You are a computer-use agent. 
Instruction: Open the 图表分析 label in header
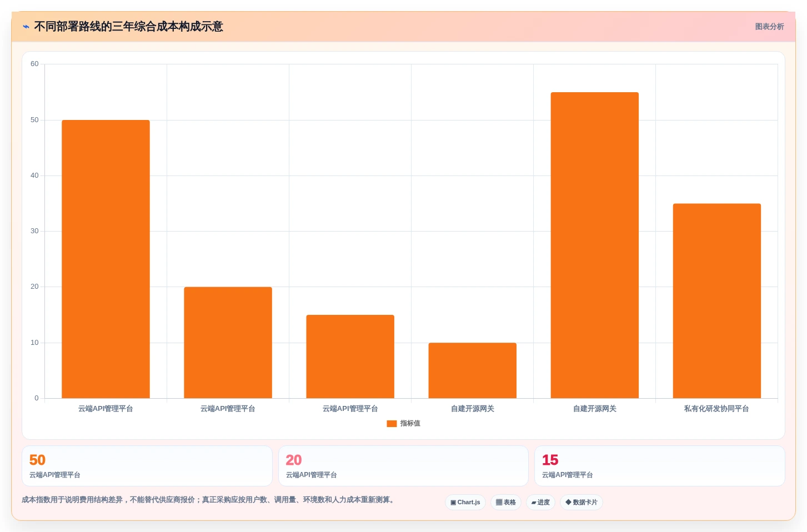pyautogui.click(x=769, y=27)
